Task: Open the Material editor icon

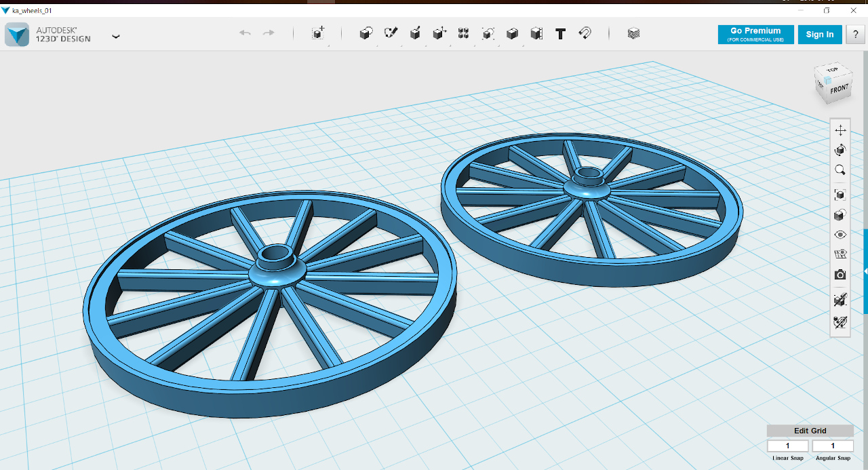Action: tap(633, 33)
